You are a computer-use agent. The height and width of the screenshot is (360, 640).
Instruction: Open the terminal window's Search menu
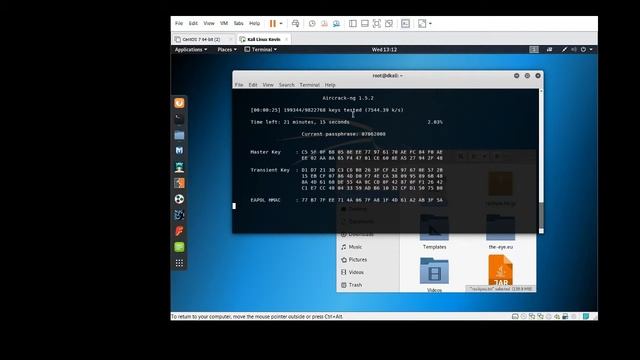[287, 85]
